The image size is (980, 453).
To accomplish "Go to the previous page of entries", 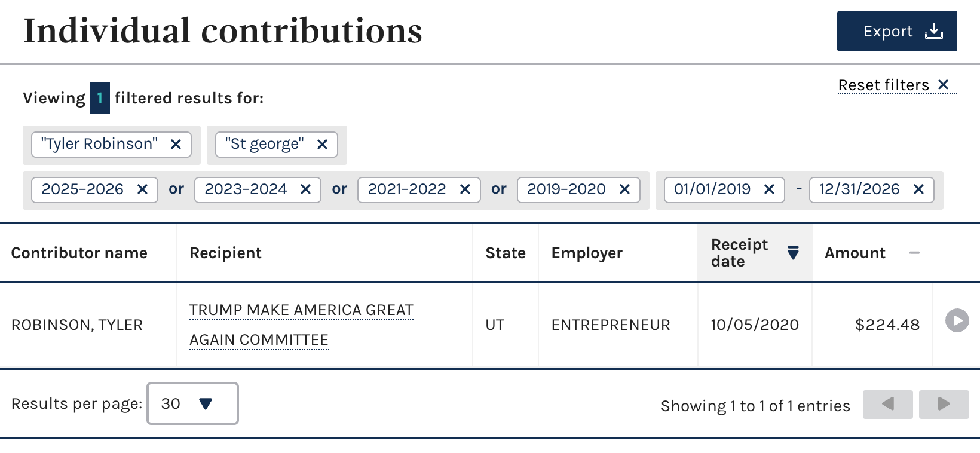I will pos(887,405).
